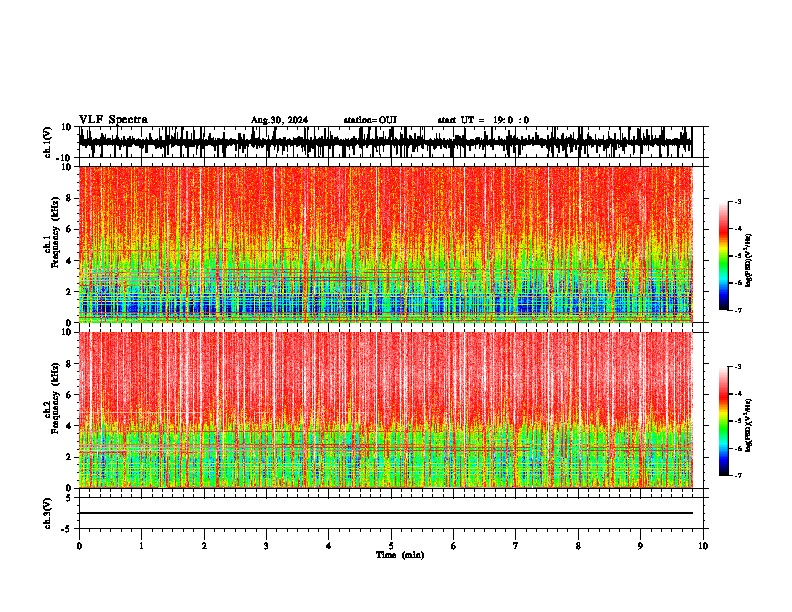Click the "-7" bottom label of ch.2 color scale
Screen dimensions: 792x612
(x=737, y=475)
